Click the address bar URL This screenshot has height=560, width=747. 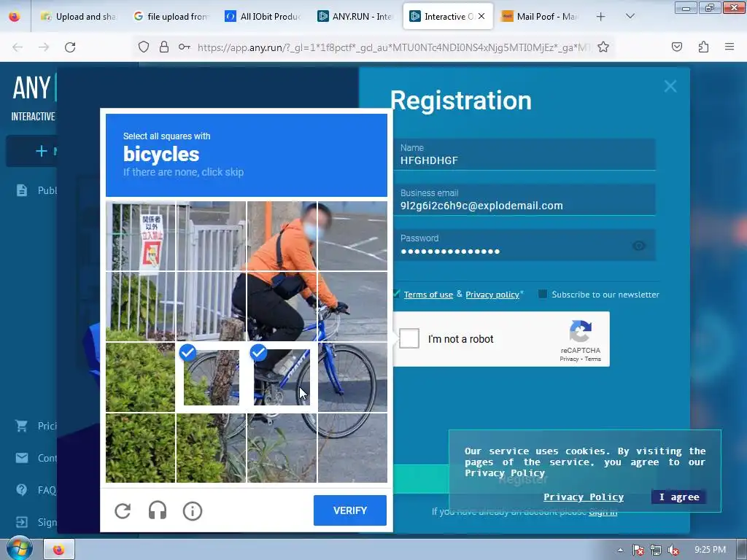pos(394,47)
